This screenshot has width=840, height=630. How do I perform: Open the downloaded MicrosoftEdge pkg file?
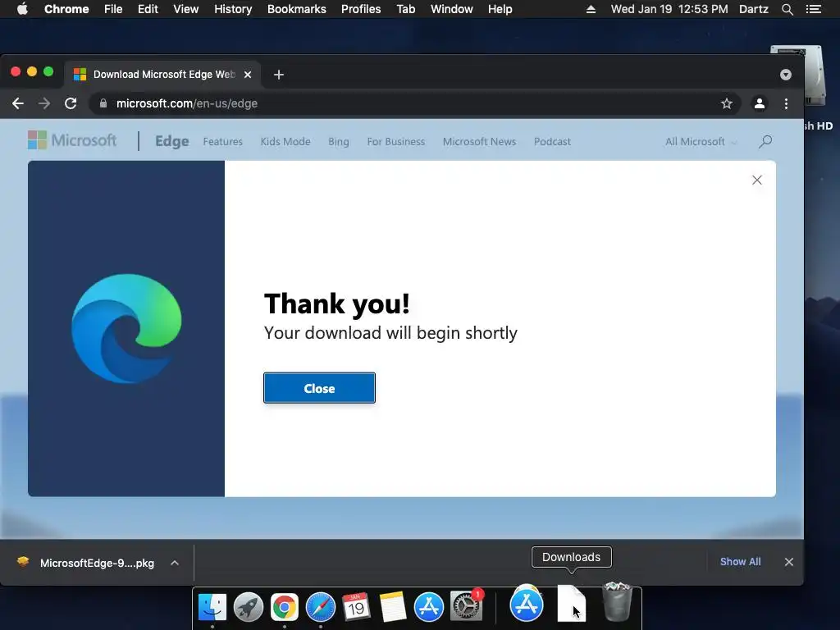click(x=87, y=563)
